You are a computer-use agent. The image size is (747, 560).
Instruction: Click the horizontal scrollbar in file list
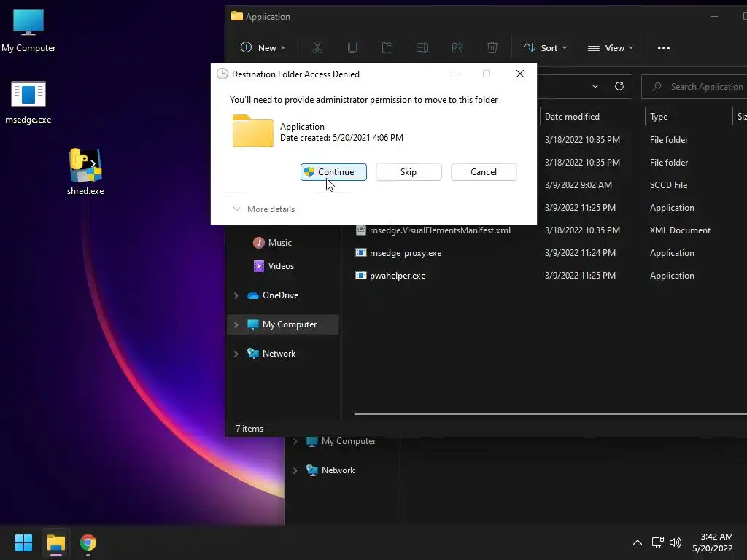pyautogui.click(x=550, y=414)
